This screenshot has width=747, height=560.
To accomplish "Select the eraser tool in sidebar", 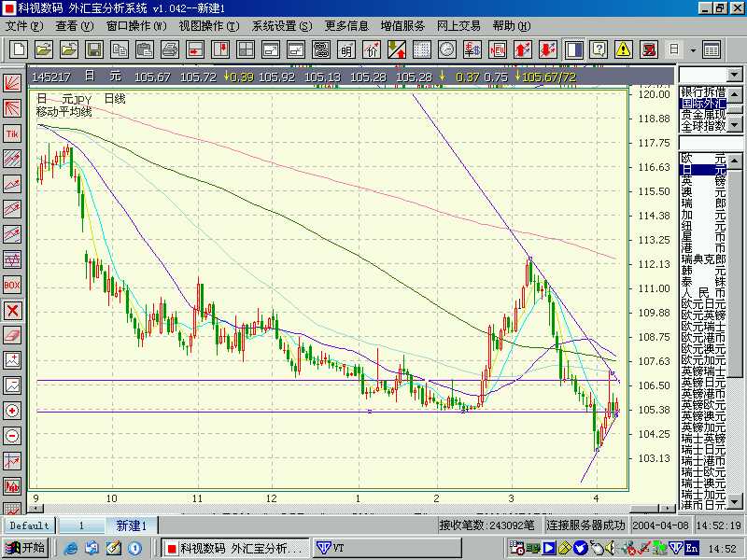I will click(12, 336).
